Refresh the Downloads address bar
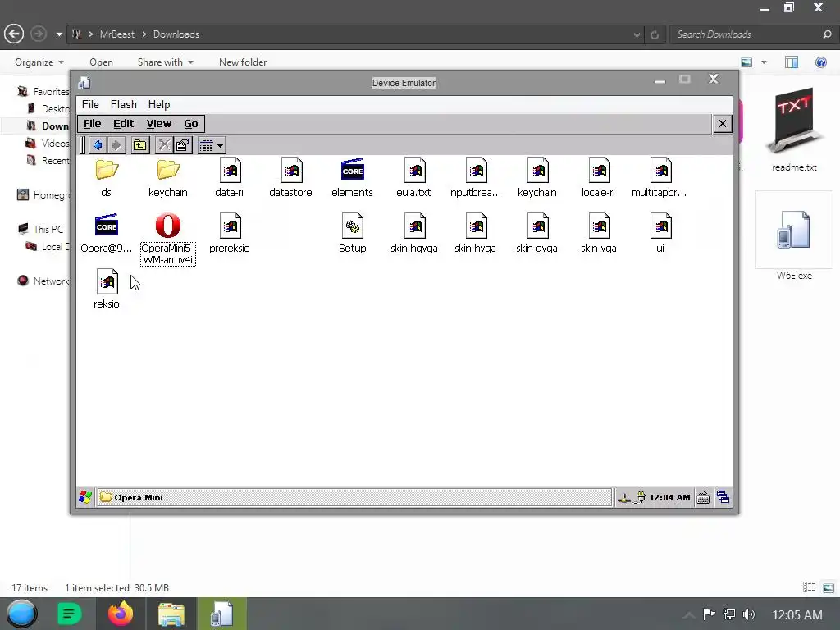 (655, 34)
